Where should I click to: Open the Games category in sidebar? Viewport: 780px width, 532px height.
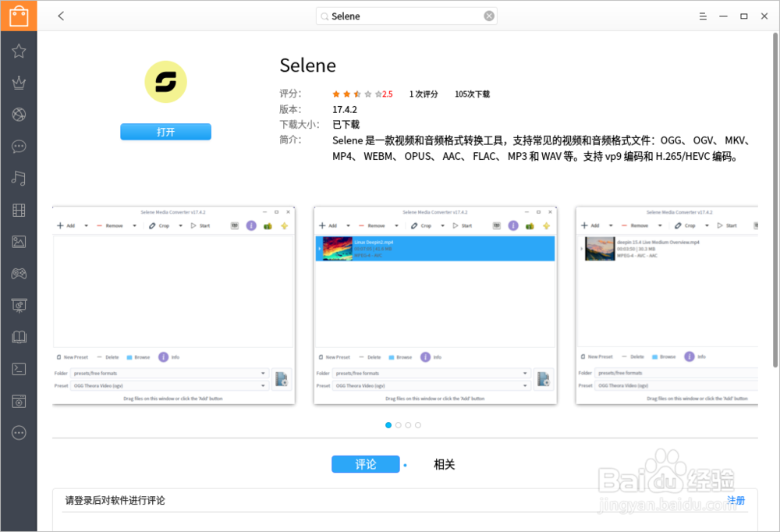[x=19, y=274]
